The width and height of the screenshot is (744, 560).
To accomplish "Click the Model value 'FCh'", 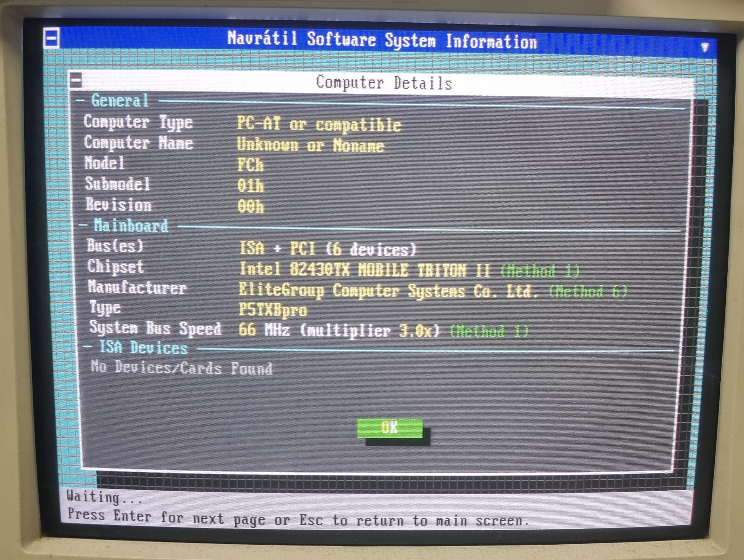I will pyautogui.click(x=250, y=165).
